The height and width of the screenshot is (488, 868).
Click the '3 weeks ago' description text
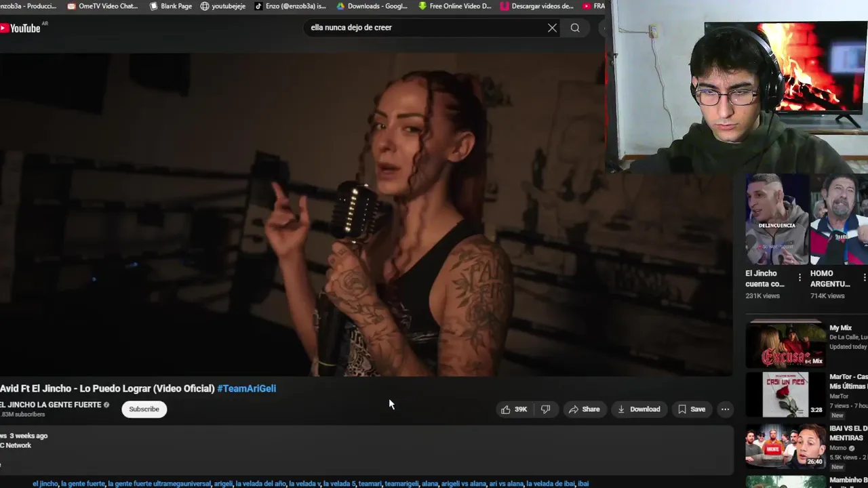point(28,436)
